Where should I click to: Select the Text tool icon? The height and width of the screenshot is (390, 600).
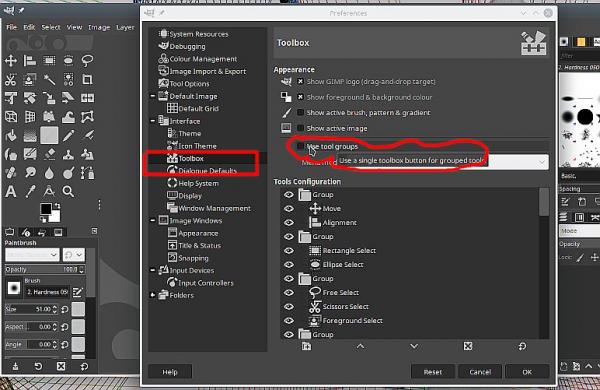(x=11, y=191)
